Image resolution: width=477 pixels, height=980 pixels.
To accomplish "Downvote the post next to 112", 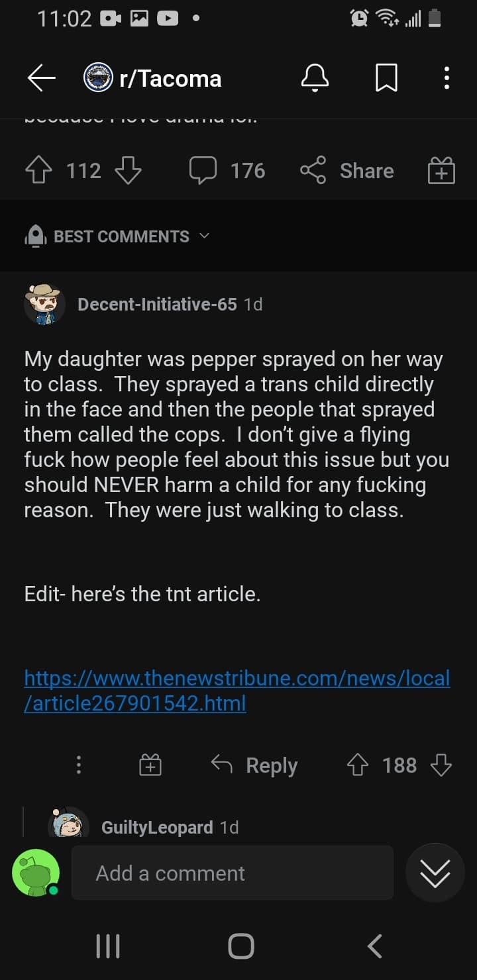I will coord(128,171).
